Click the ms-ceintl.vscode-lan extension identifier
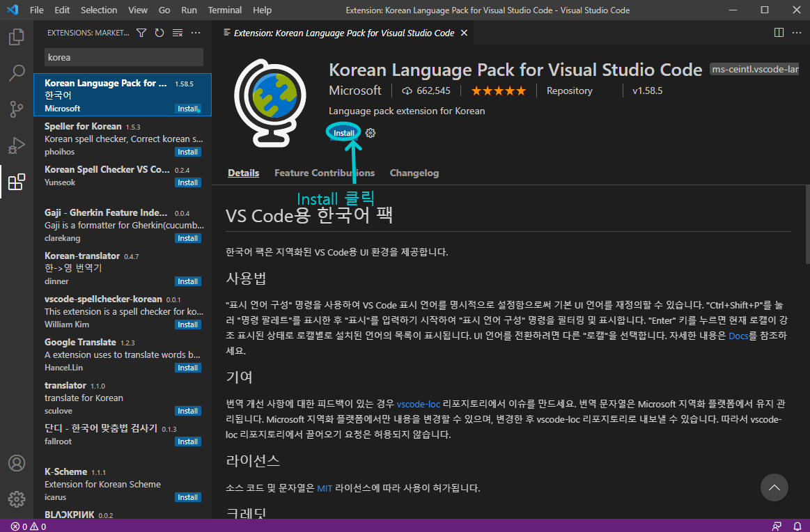Screen dimensions: 810x532 (x=754, y=69)
